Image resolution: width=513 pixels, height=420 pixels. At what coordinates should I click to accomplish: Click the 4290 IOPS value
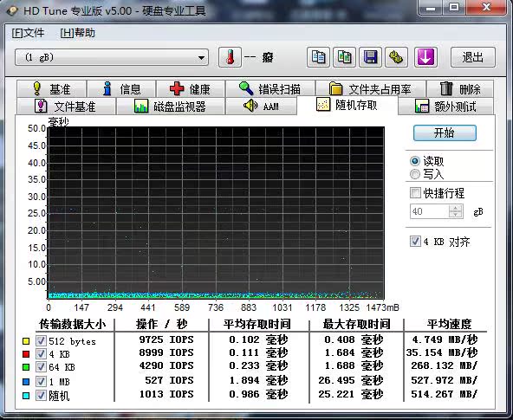tap(166, 365)
